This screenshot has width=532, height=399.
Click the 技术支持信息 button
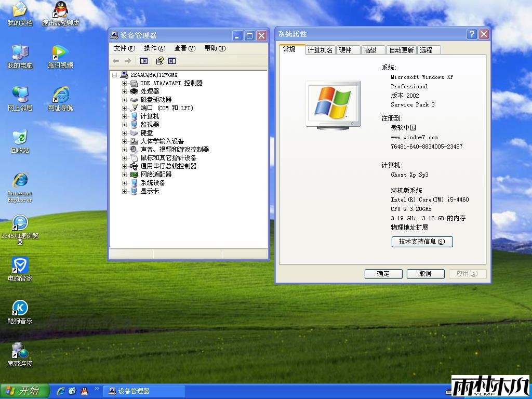(422, 242)
